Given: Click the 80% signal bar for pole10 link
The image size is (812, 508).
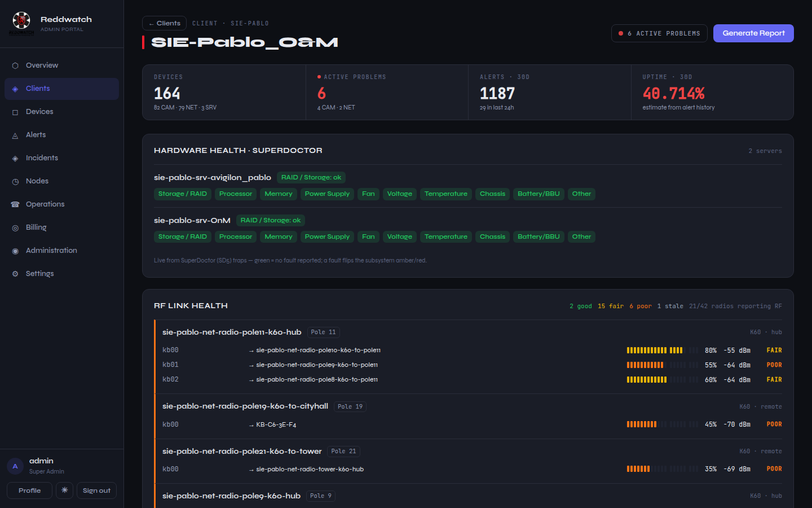Looking at the screenshot, I should (662, 351).
